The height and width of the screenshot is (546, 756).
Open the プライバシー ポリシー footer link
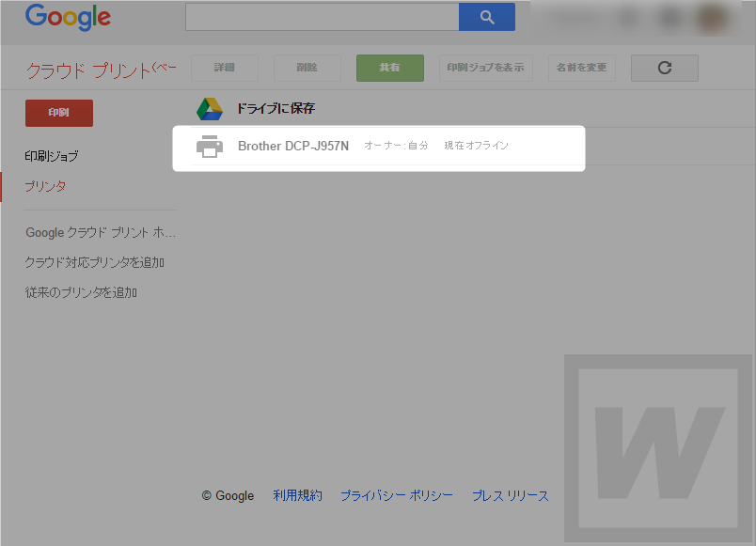pos(397,495)
